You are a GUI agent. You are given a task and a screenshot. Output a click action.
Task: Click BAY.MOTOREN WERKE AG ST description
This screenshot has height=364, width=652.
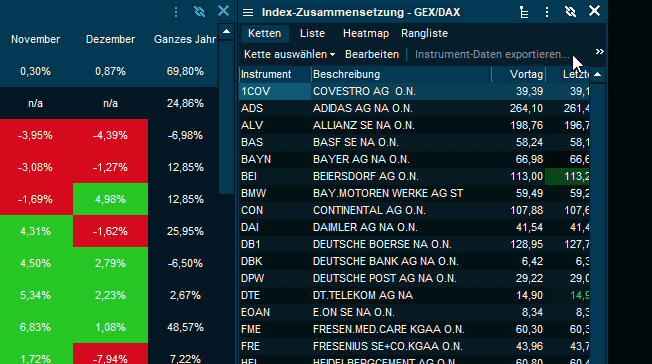pos(388,193)
